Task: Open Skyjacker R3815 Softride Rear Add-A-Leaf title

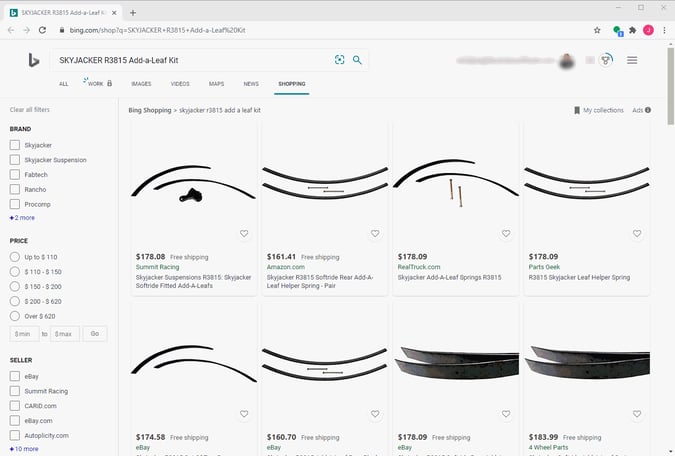Action: click(x=320, y=282)
